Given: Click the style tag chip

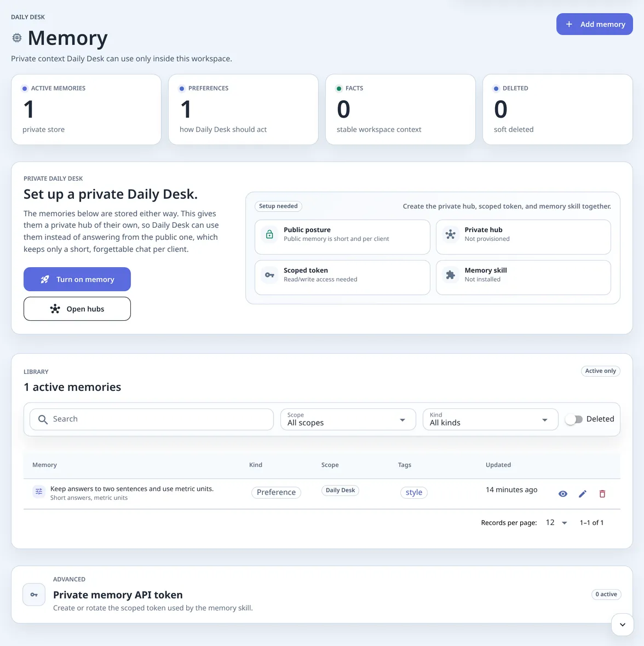Looking at the screenshot, I should click(x=413, y=492).
